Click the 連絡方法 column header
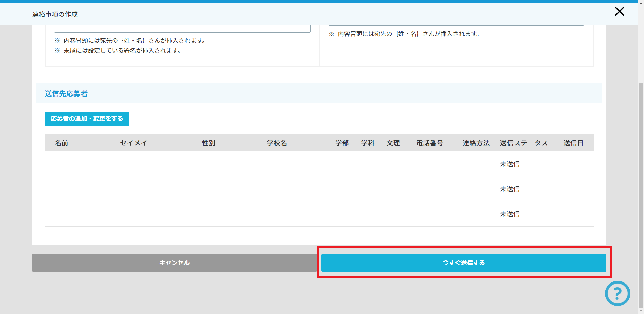 point(476,143)
